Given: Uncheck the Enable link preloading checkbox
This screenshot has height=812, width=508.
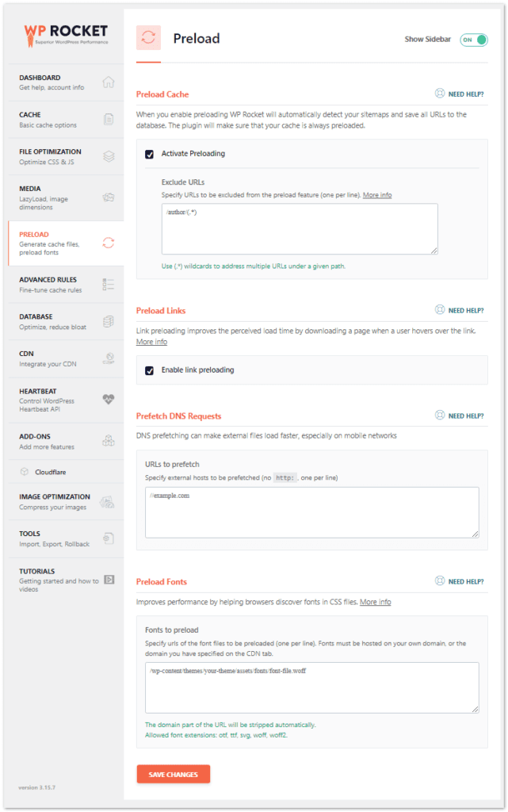Looking at the screenshot, I should point(150,371).
